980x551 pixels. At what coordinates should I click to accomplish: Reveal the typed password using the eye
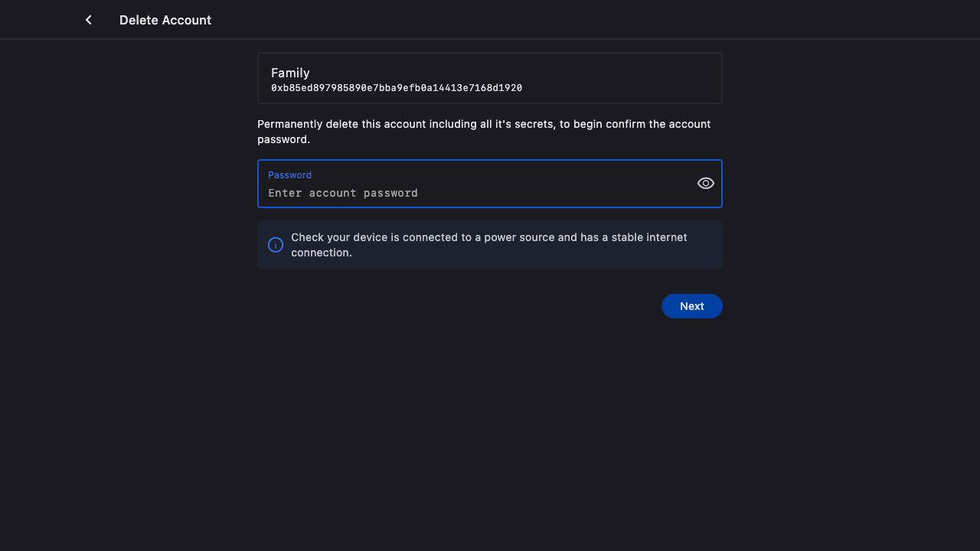pos(705,184)
